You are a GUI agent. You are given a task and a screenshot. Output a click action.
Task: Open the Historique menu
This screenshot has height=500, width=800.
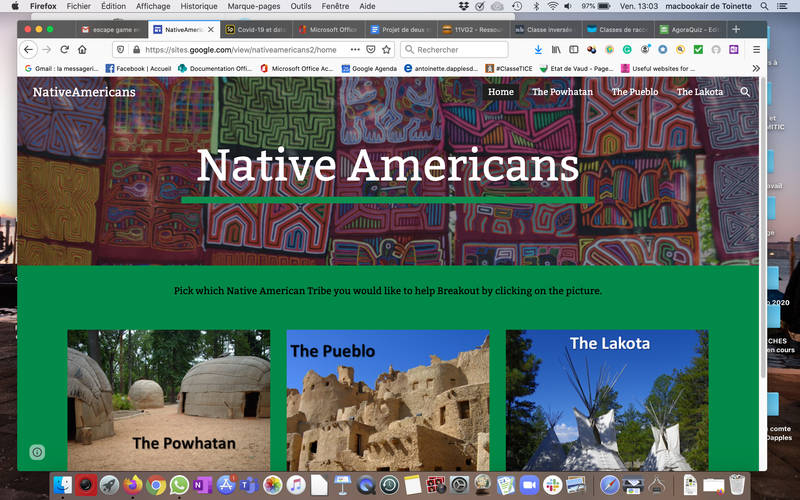[198, 6]
